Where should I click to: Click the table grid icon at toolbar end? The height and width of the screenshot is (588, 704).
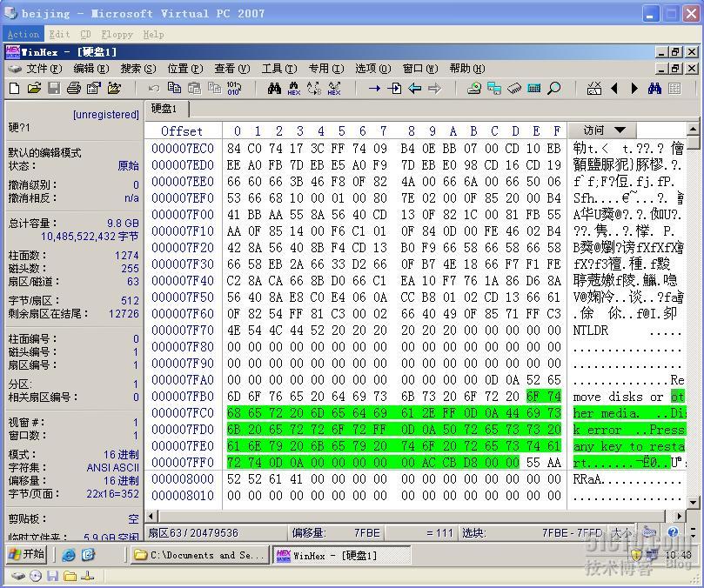click(x=674, y=89)
